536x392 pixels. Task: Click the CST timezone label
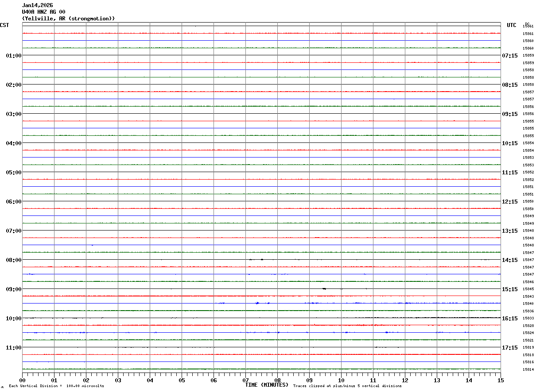[x=4, y=25]
